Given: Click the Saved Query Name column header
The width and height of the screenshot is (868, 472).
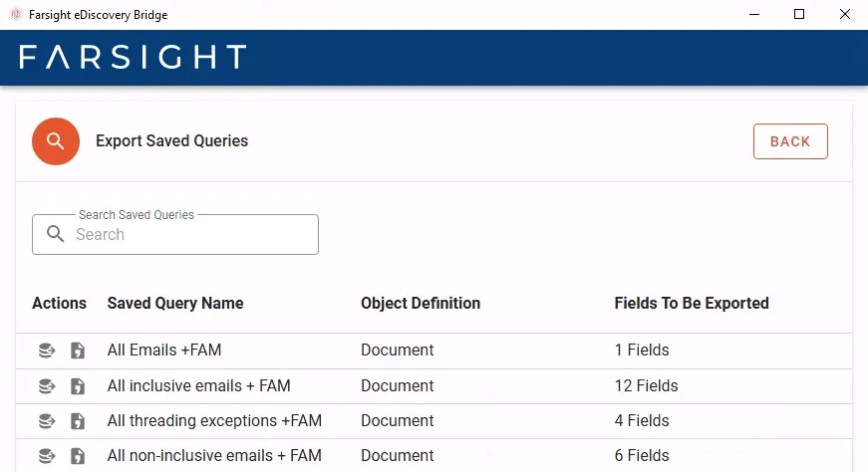Looking at the screenshot, I should tap(175, 304).
